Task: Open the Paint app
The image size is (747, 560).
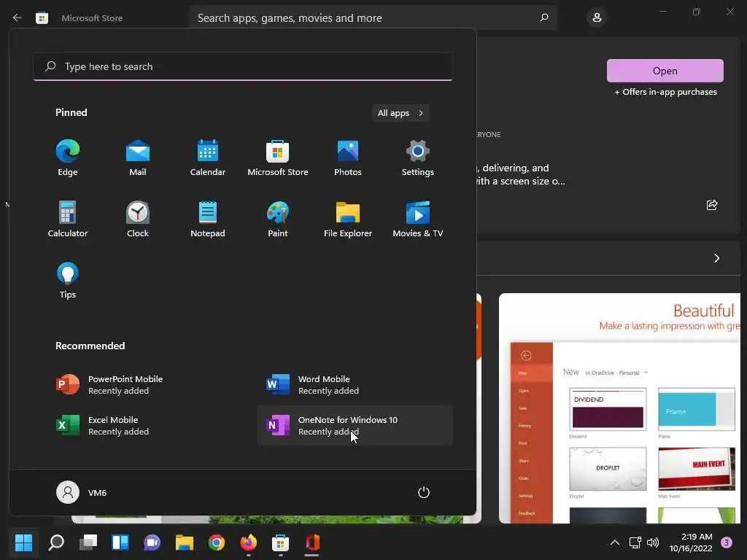Action: point(278,219)
